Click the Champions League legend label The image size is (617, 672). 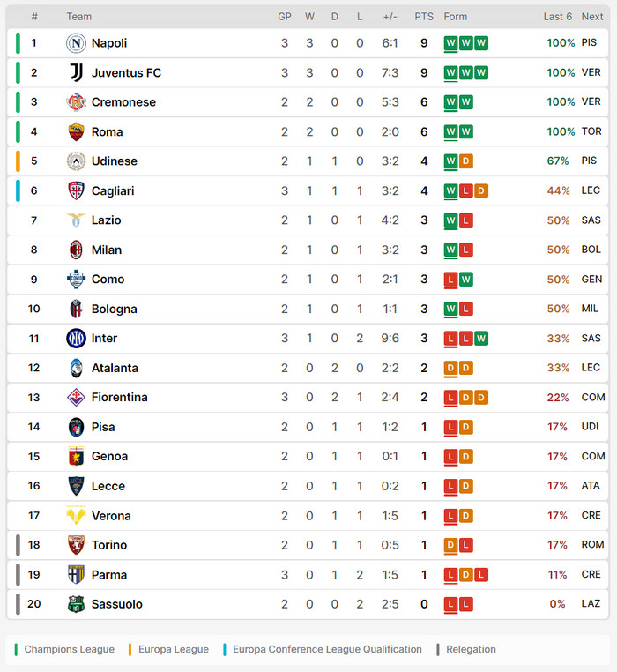pyautogui.click(x=69, y=649)
